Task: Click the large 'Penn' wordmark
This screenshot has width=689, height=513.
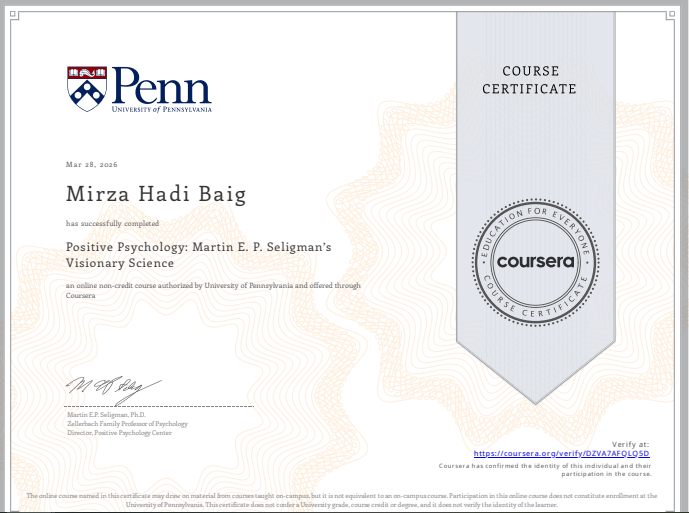Action: click(x=162, y=86)
